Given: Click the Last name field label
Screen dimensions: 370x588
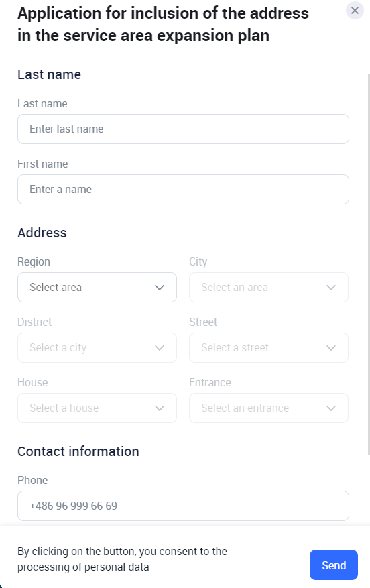Looking at the screenshot, I should click(x=42, y=103).
